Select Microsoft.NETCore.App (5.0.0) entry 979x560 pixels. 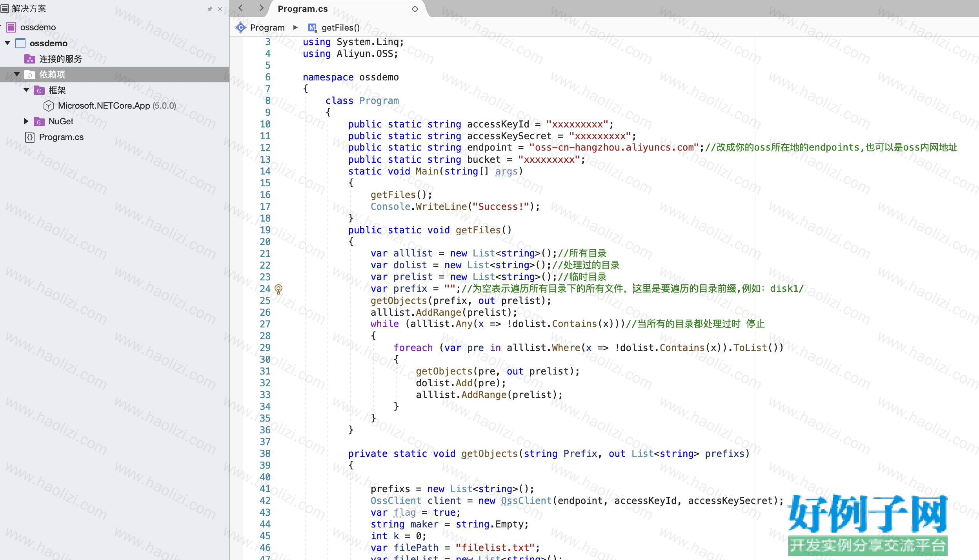(x=117, y=105)
